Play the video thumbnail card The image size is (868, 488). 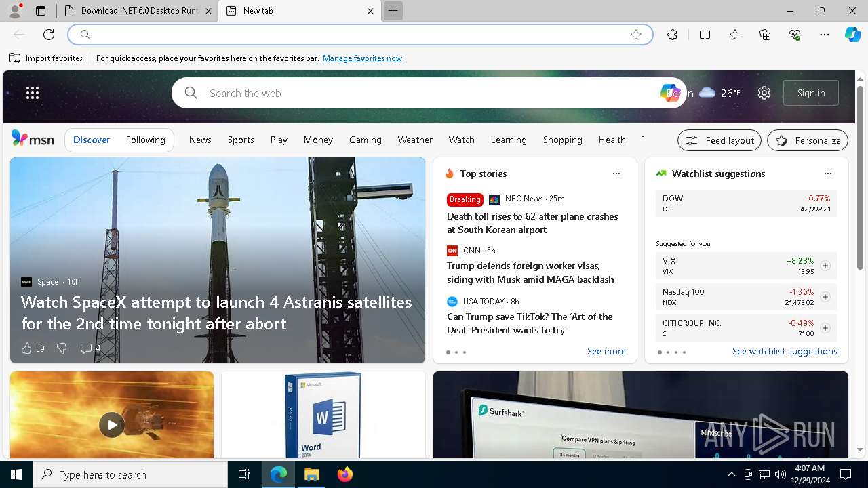112,425
